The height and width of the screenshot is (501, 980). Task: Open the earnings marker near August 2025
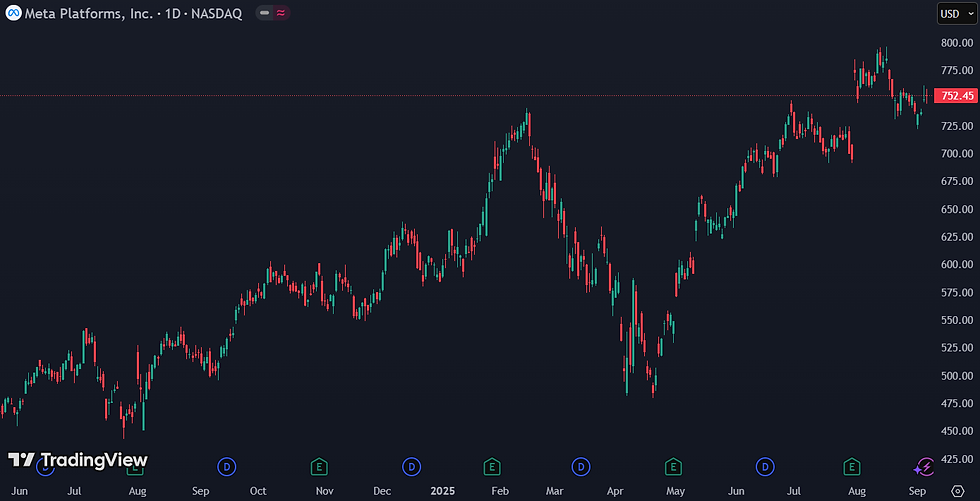point(851,466)
